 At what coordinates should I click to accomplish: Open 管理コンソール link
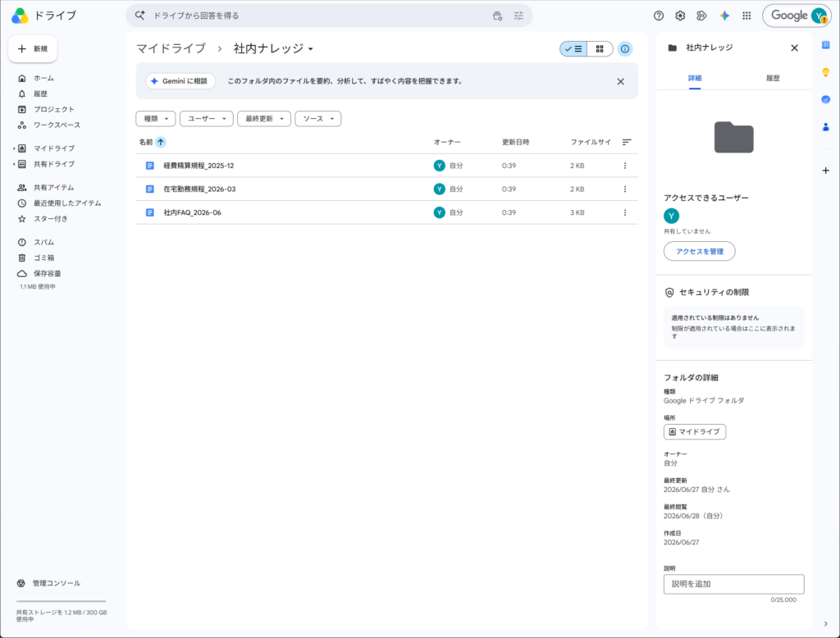[x=57, y=583]
